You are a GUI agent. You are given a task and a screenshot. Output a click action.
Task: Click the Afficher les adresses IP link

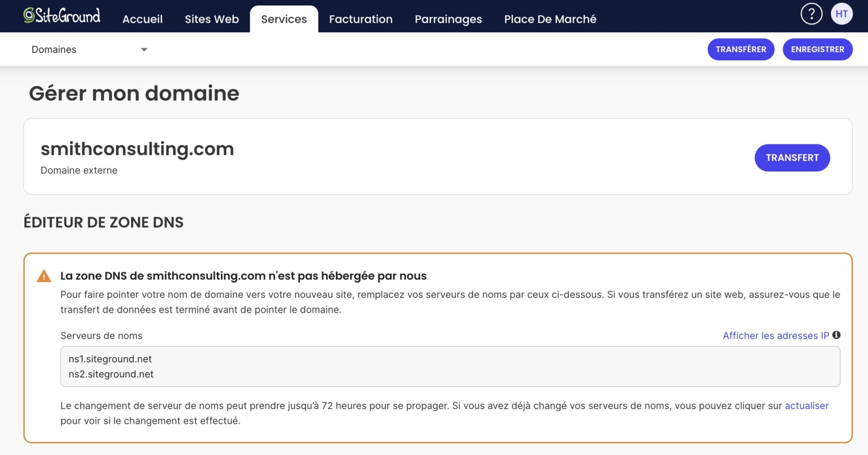(x=776, y=335)
